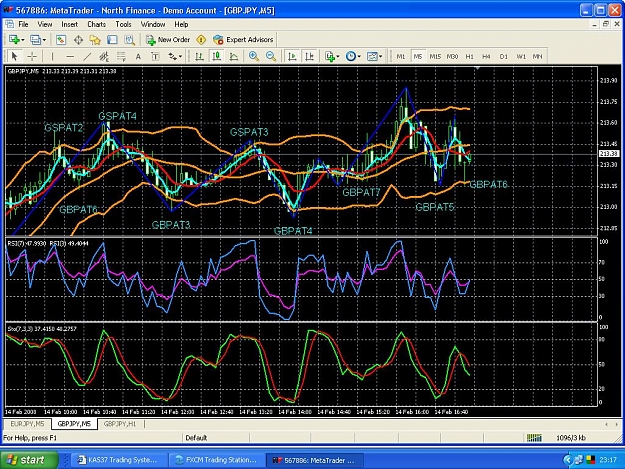Open the Window menu
The width and height of the screenshot is (625, 469).
click(153, 24)
